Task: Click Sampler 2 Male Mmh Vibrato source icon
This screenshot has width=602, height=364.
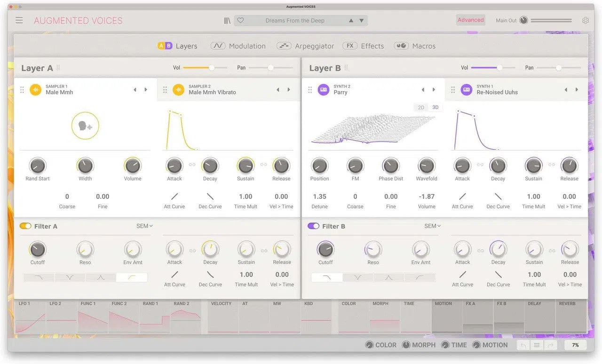Action: tap(178, 89)
